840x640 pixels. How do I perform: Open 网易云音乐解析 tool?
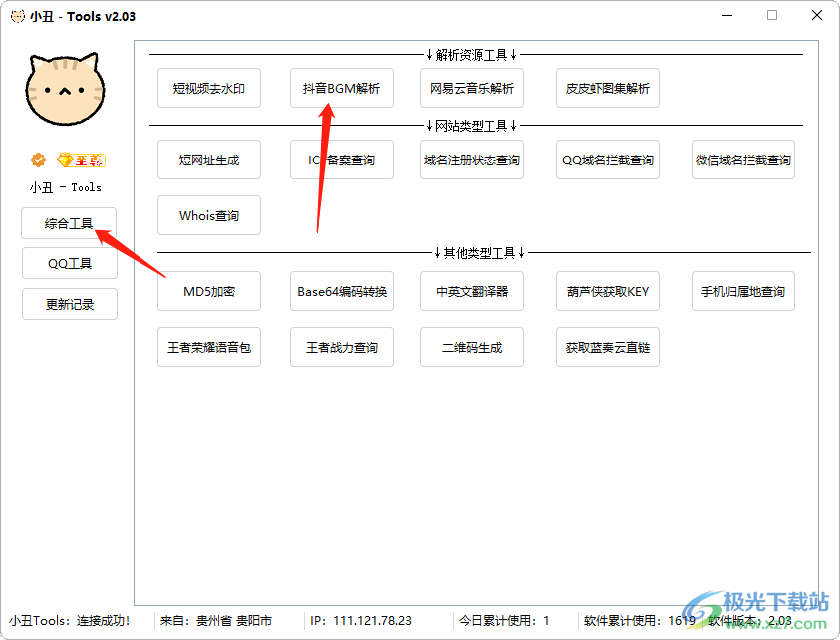[472, 88]
